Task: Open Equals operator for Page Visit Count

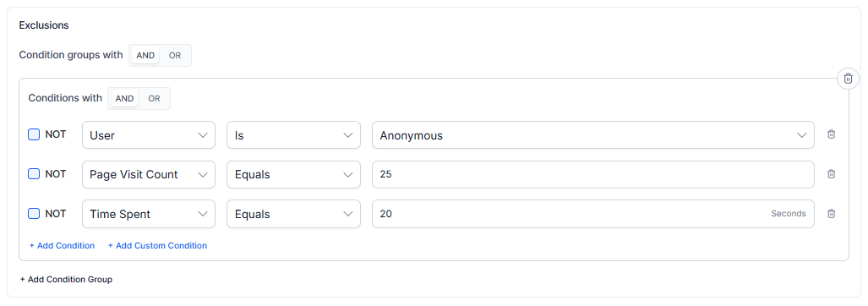Action: click(x=293, y=174)
